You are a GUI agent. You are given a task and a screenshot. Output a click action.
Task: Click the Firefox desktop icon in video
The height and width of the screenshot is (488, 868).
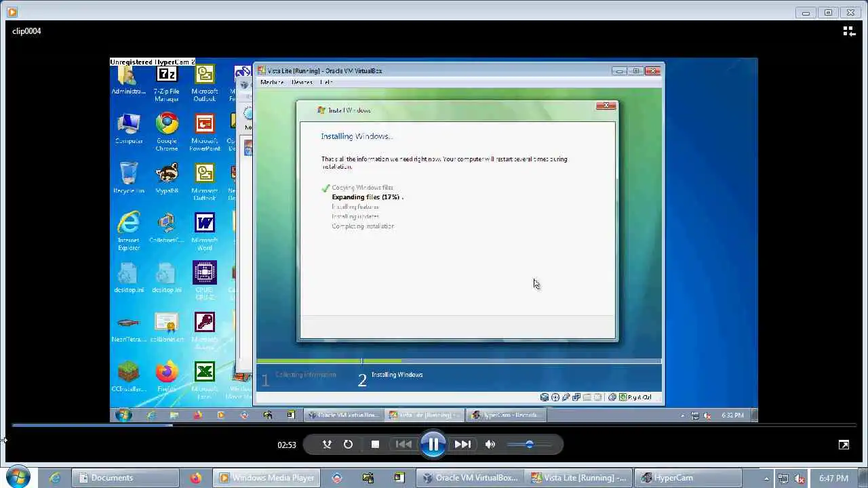coord(166,377)
